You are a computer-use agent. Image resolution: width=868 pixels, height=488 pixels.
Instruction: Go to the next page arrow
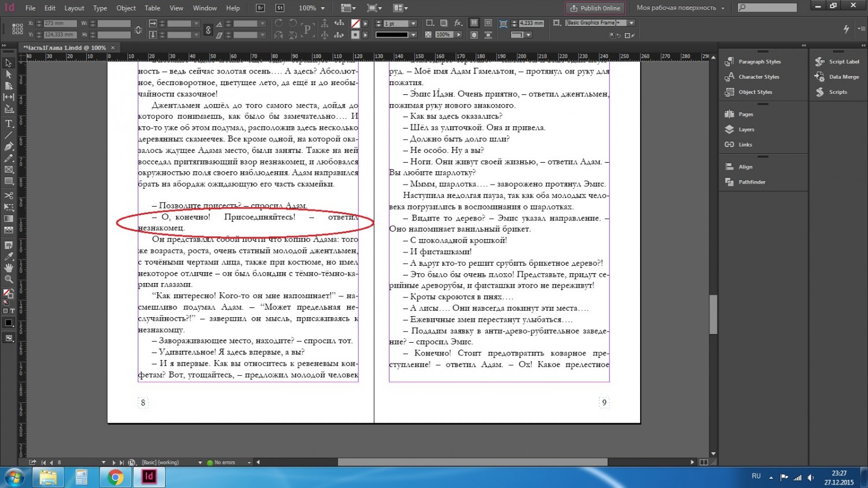pyautogui.click(x=114, y=463)
